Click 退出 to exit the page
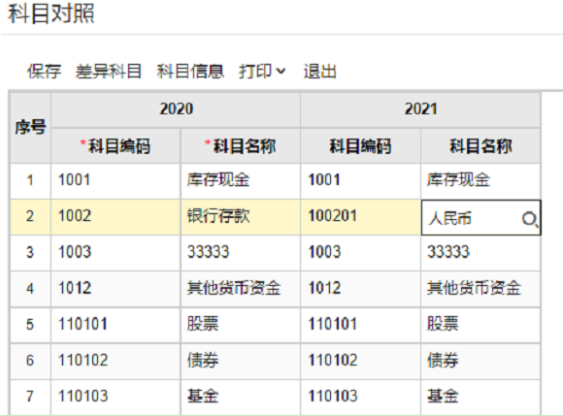 [x=320, y=71]
